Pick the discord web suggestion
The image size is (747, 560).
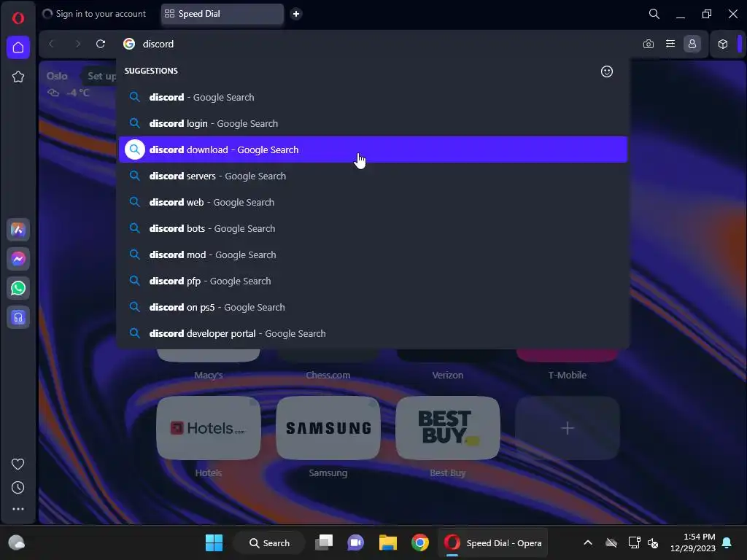(373, 202)
